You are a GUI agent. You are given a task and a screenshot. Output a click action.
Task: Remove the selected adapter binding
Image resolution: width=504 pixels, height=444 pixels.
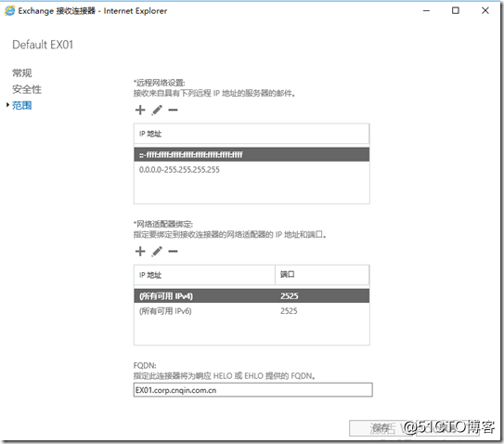[173, 252]
